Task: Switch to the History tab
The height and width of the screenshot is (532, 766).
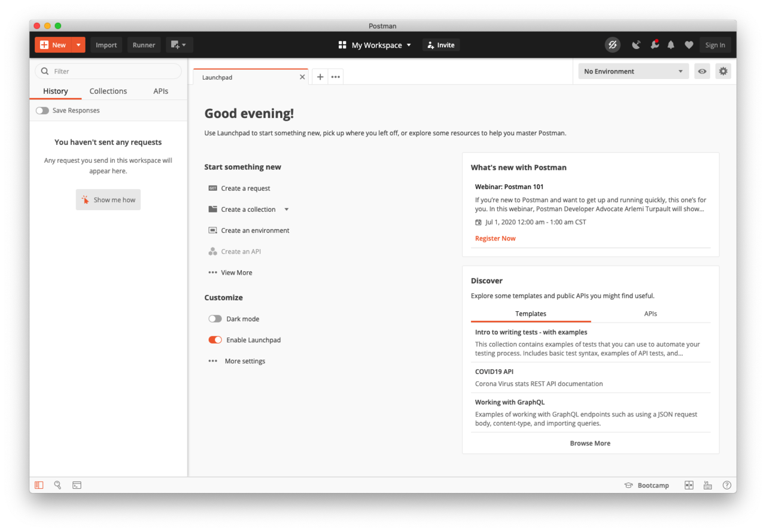Action: click(x=56, y=91)
